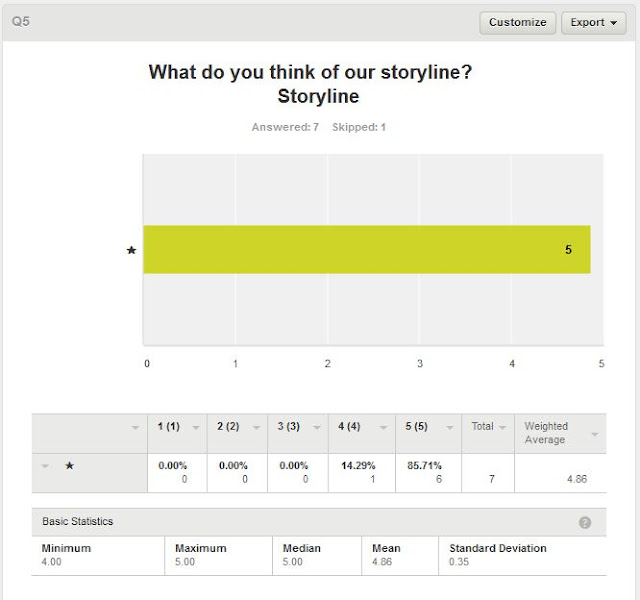640x600 pixels.
Task: Click the '5 (5)' column header
Action: pyautogui.click(x=416, y=426)
